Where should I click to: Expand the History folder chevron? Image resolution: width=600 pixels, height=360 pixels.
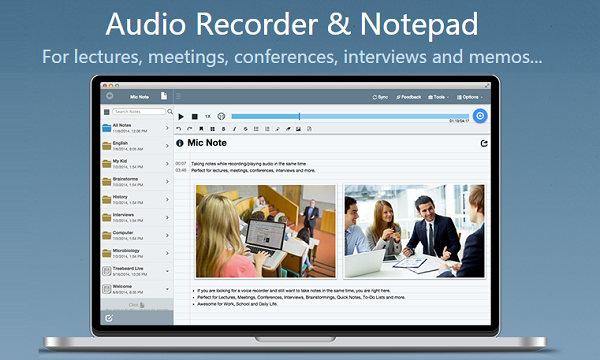pyautogui.click(x=167, y=200)
